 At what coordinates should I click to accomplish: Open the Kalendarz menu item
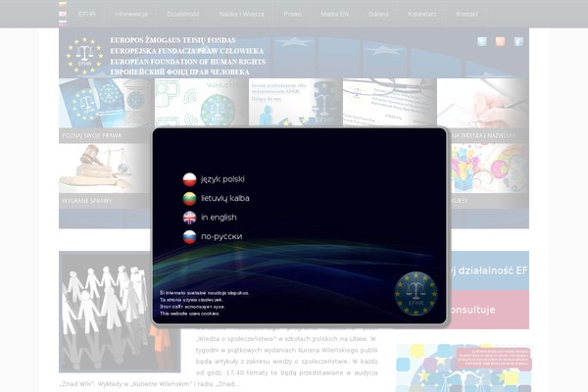(422, 15)
